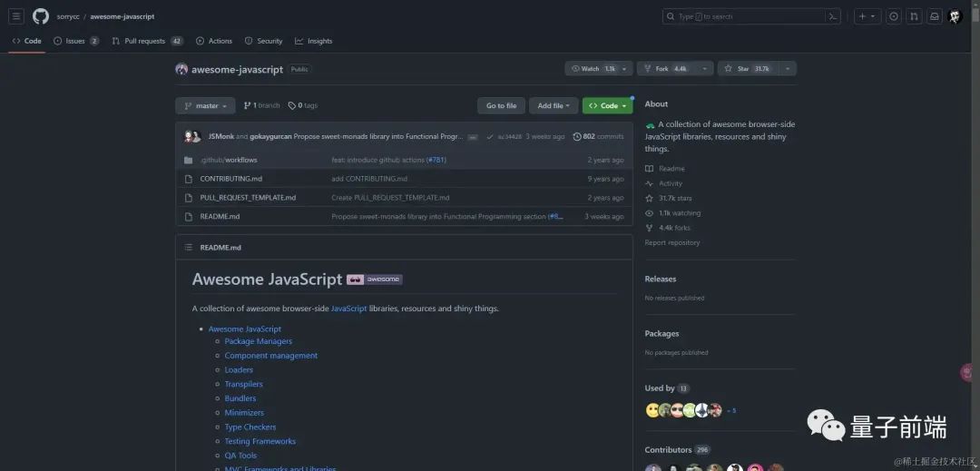This screenshot has width=980, height=471.
Task: Open the Add file dropdown
Action: (x=554, y=105)
